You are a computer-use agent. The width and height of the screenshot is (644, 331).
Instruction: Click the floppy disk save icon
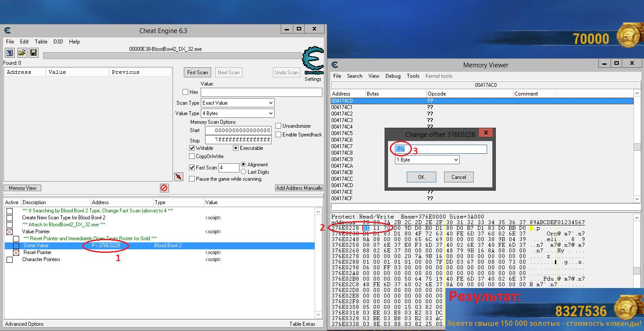pos(33,53)
